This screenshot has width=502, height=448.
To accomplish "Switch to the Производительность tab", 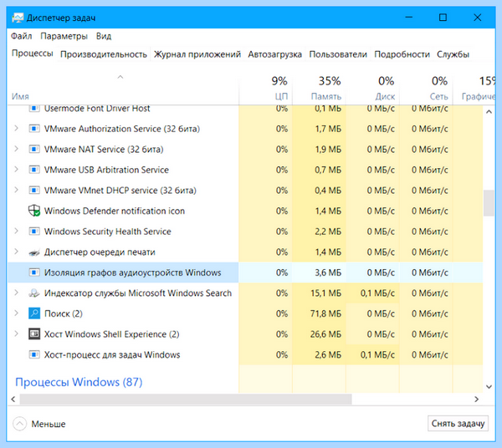I will pos(104,54).
